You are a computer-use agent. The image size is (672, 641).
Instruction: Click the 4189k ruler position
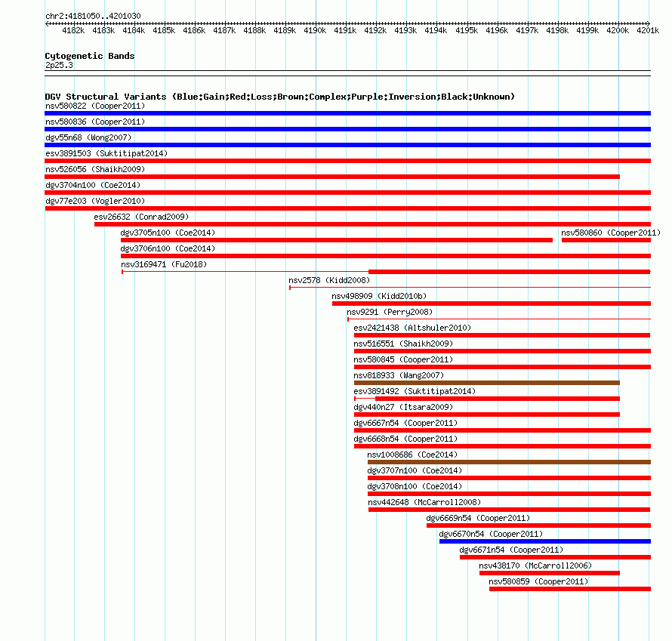tap(285, 30)
